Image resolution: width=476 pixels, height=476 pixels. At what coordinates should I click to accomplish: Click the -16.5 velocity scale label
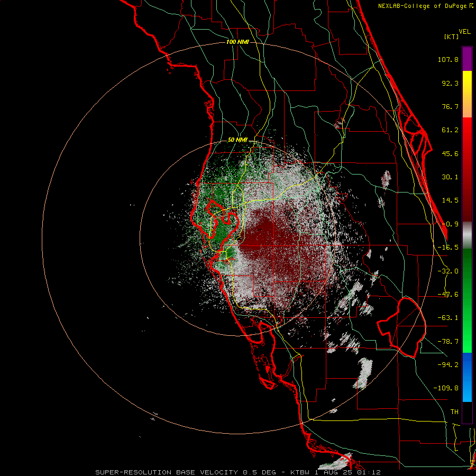click(448, 248)
